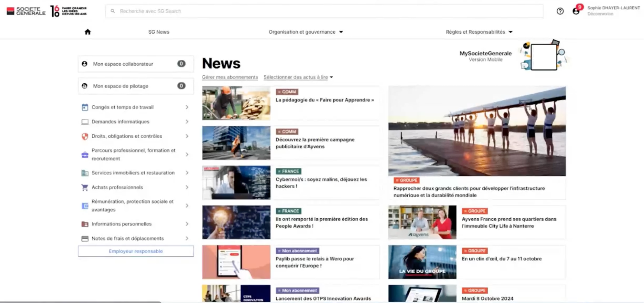Click the Rémunération wallet icon
The width and height of the screenshot is (644, 303).
tap(85, 206)
